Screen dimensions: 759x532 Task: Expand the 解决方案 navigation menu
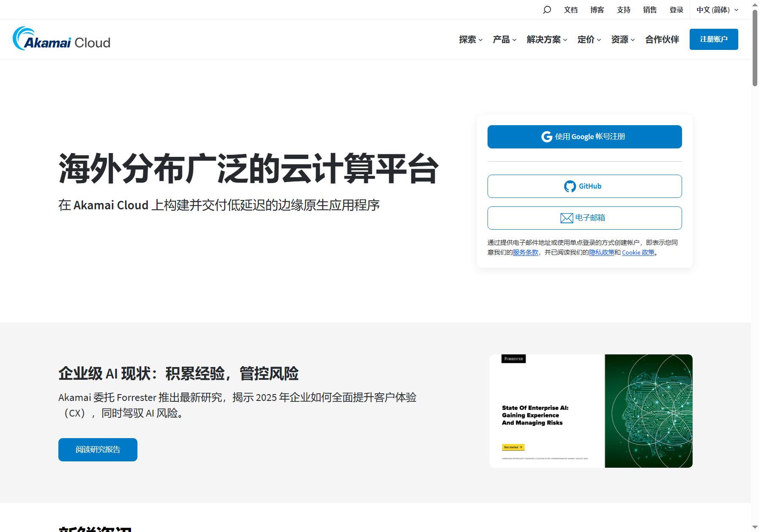[547, 39]
